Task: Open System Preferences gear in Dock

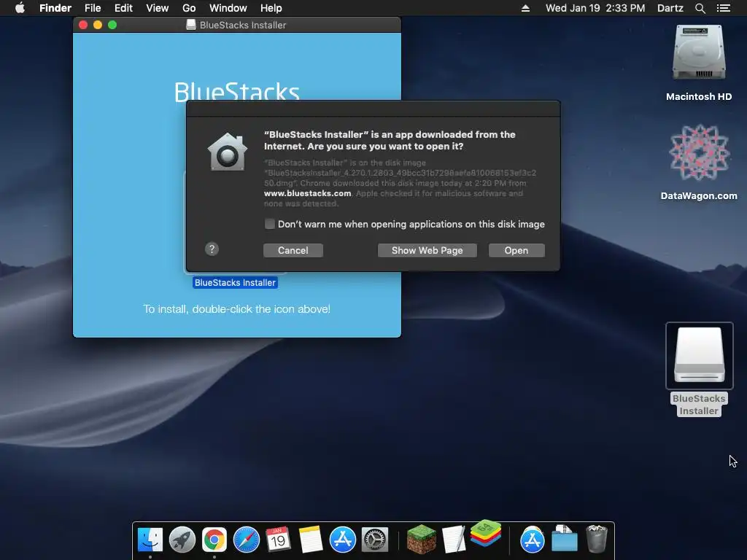Action: point(375,540)
